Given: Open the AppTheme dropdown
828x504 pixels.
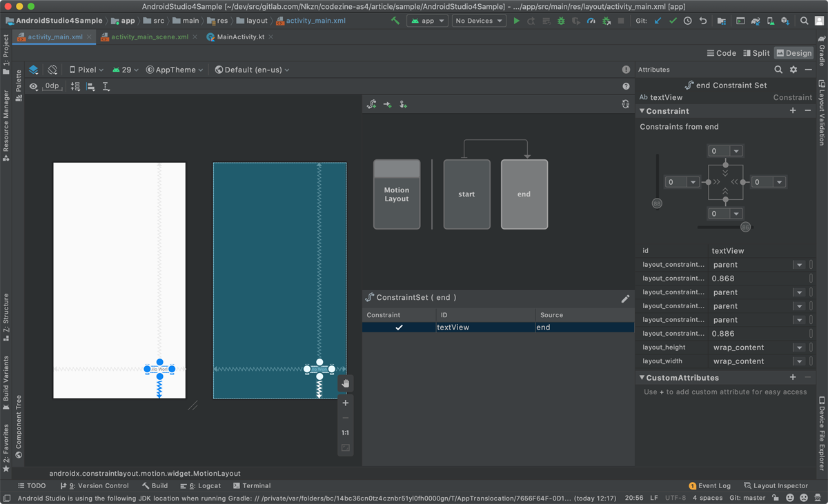Looking at the screenshot, I should (175, 70).
